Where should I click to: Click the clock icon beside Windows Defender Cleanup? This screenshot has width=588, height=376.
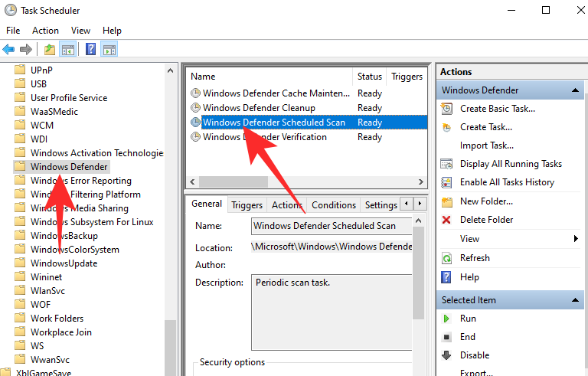[195, 108]
